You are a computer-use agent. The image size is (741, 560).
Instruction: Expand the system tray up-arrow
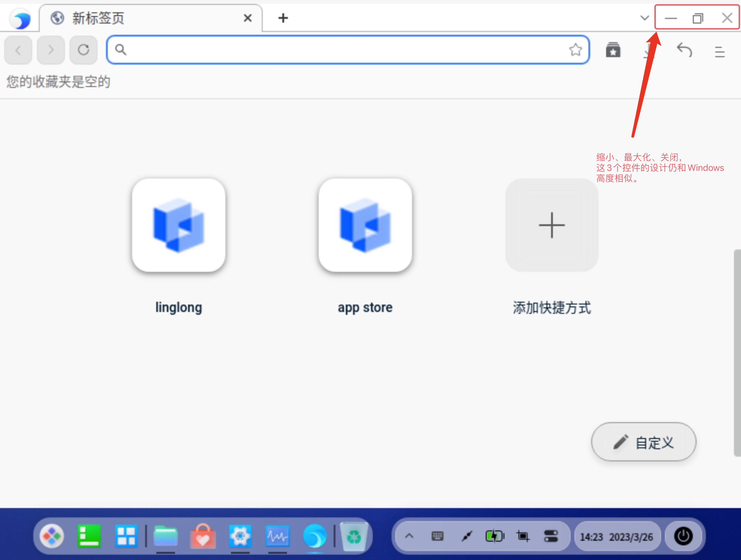click(409, 536)
